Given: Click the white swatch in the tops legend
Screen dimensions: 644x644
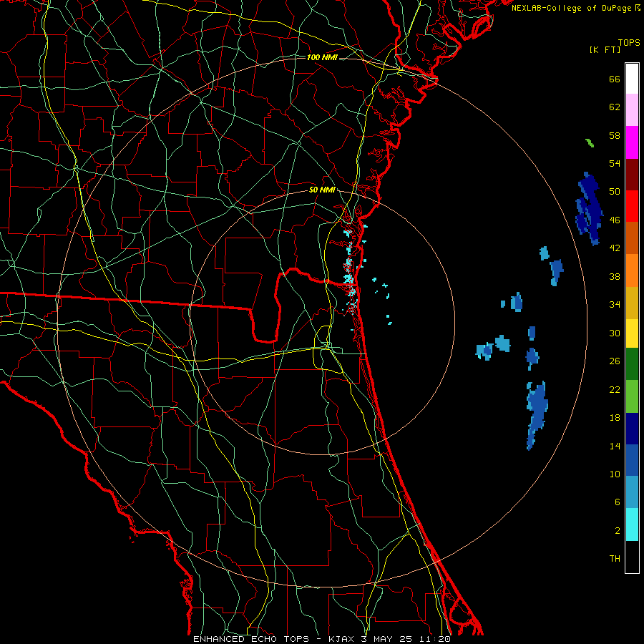Looking at the screenshot, I should 632,79.
